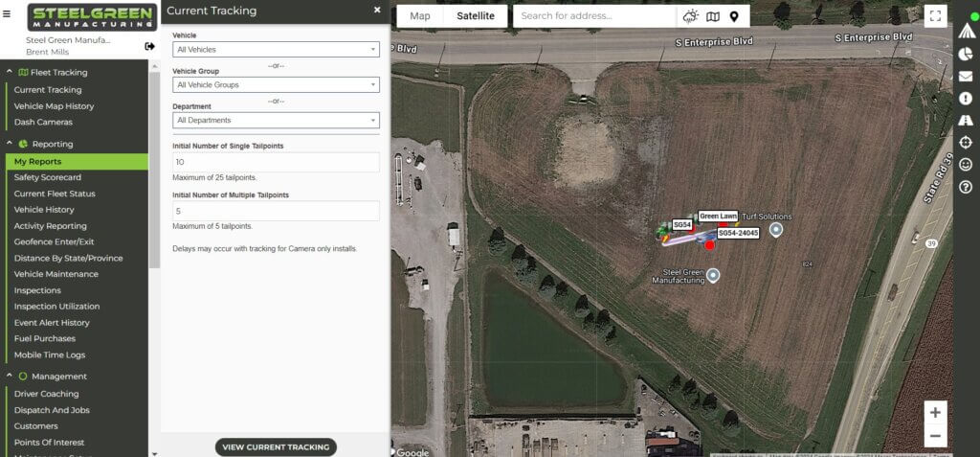Open Event Alert History
Image resolution: width=980 pixels, height=457 pixels.
coord(52,323)
